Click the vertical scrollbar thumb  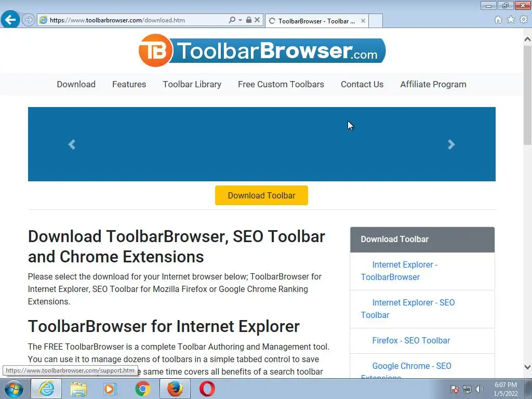(527, 95)
